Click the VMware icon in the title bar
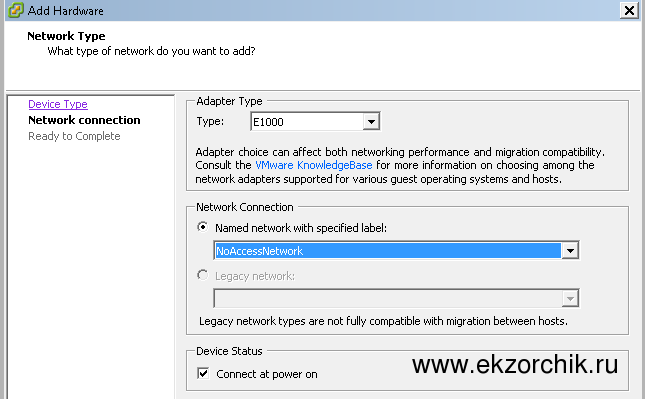The height and width of the screenshot is (399, 645). click(x=16, y=10)
